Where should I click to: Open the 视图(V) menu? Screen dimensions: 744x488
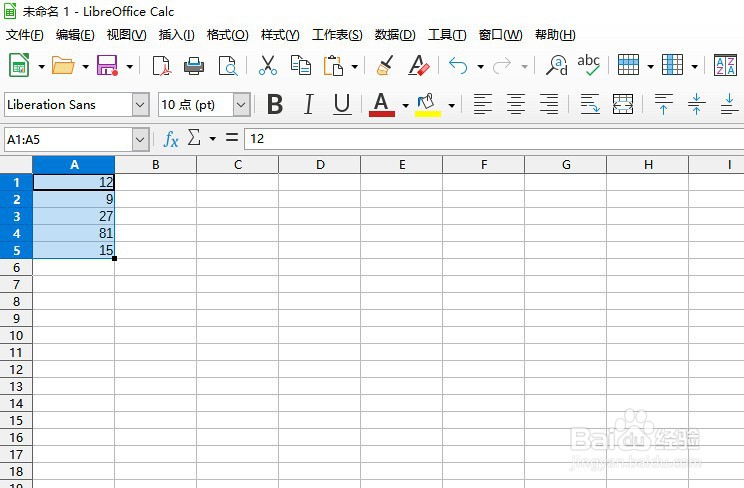[x=126, y=35]
